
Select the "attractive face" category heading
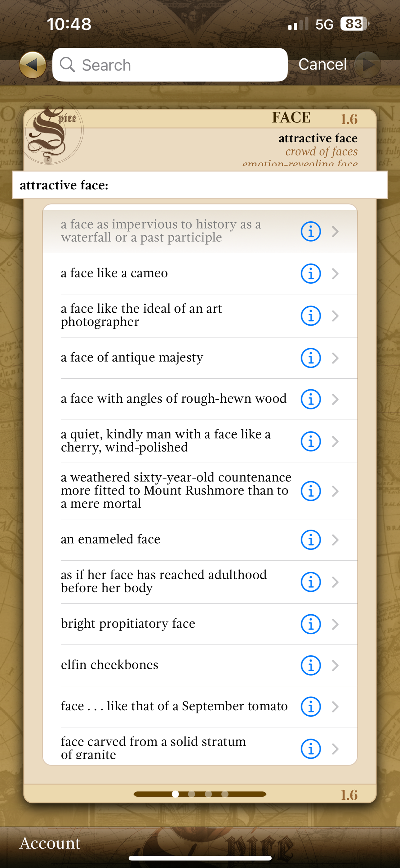(x=318, y=138)
